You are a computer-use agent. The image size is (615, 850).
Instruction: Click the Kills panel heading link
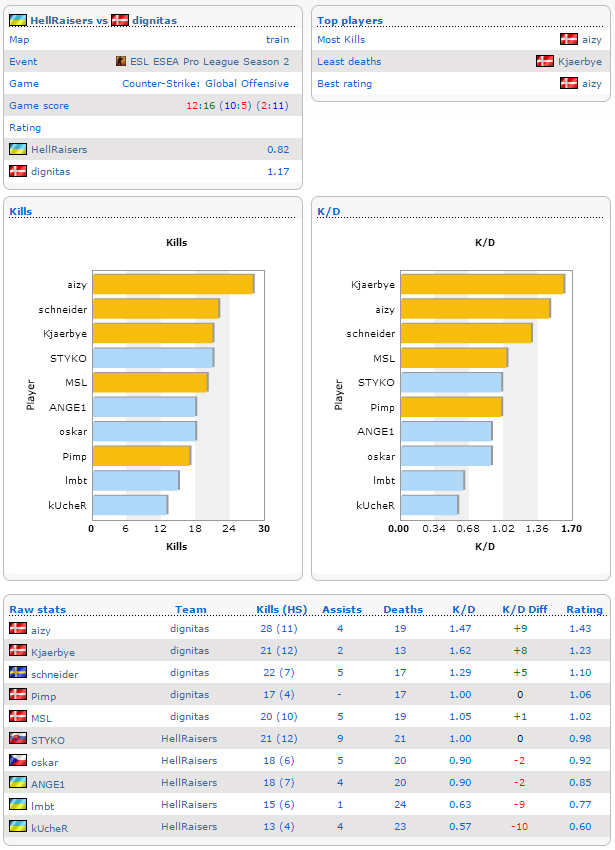21,211
